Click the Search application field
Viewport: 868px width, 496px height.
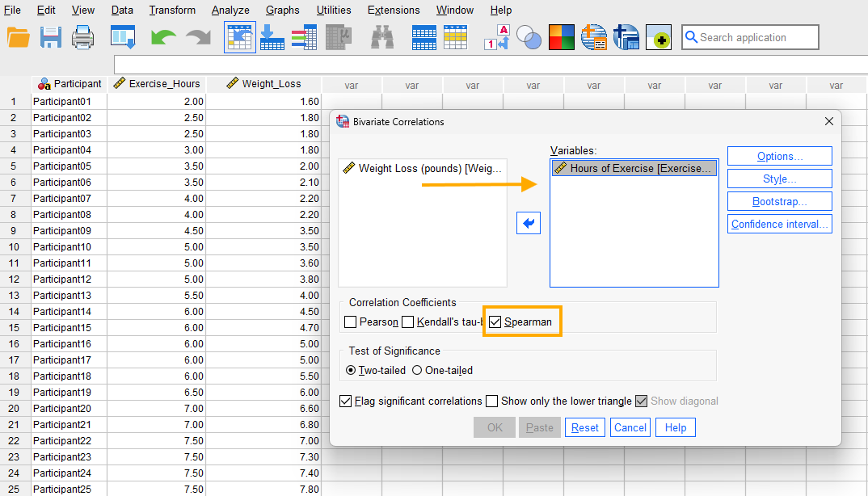pyautogui.click(x=750, y=37)
